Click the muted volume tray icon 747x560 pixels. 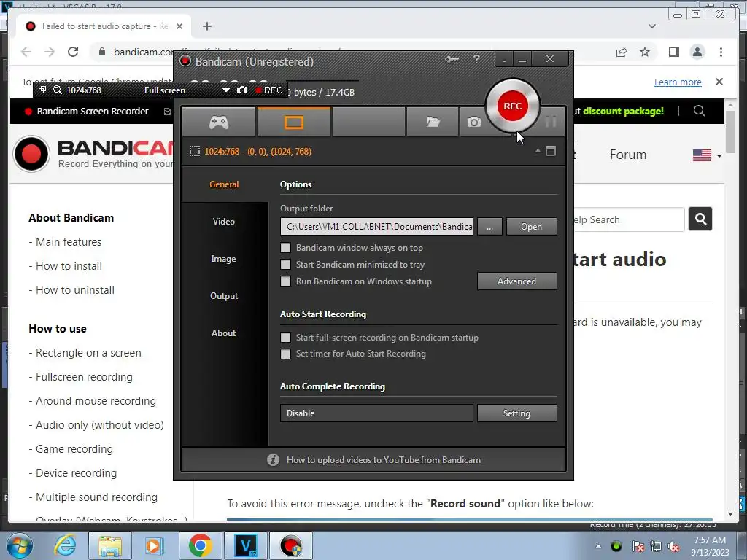coord(673,546)
